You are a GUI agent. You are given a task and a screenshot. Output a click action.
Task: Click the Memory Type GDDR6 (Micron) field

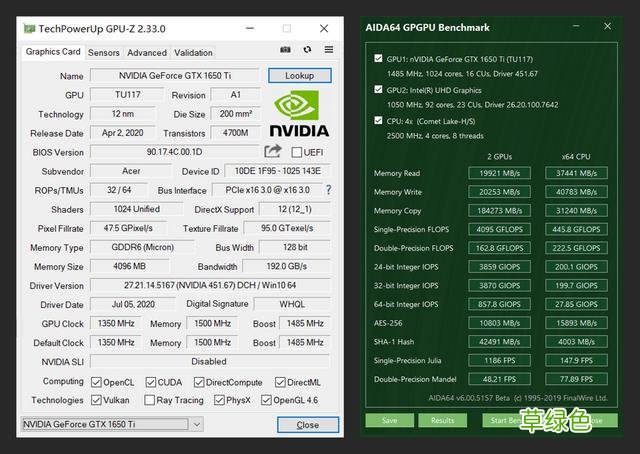point(142,247)
